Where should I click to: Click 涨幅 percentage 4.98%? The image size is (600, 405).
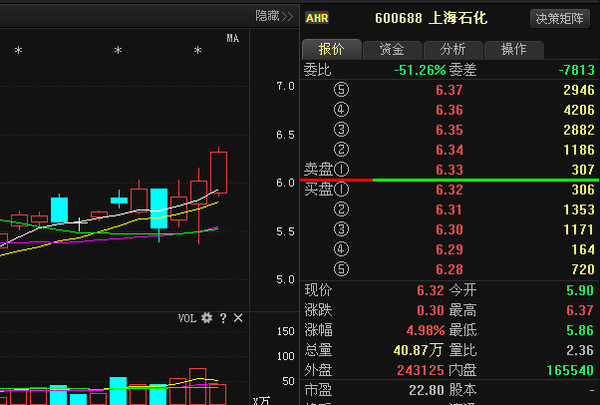426,330
